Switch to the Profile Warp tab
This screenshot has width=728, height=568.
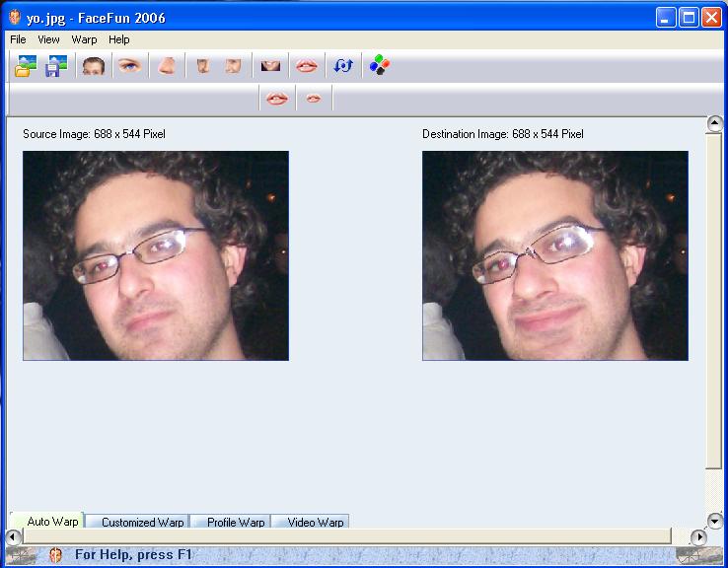(x=231, y=522)
